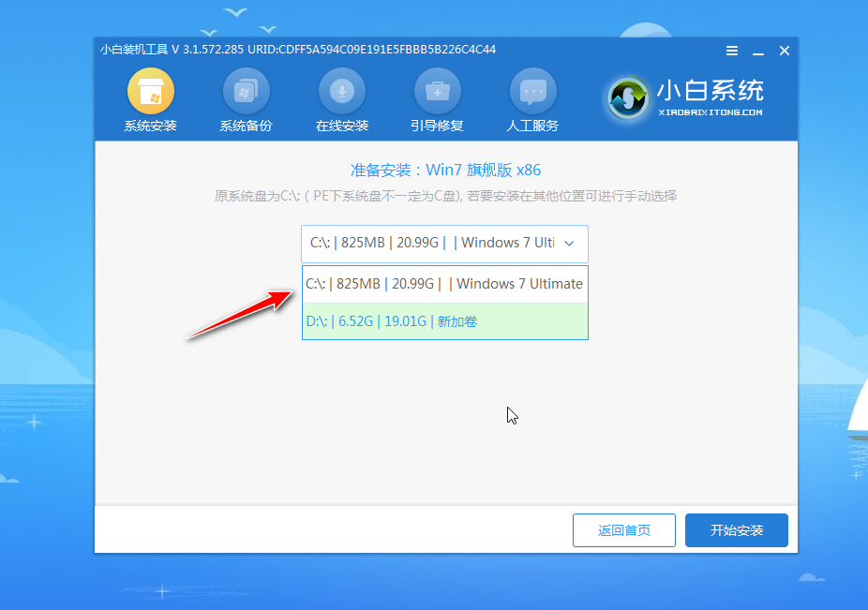Select the C: Windows 7 Ultimate partition
868x610 pixels.
point(444,283)
